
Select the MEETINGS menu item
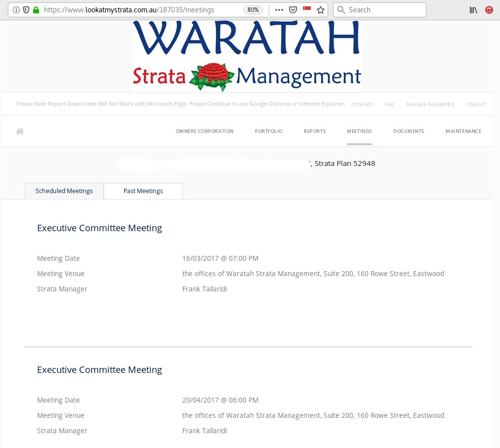359,131
